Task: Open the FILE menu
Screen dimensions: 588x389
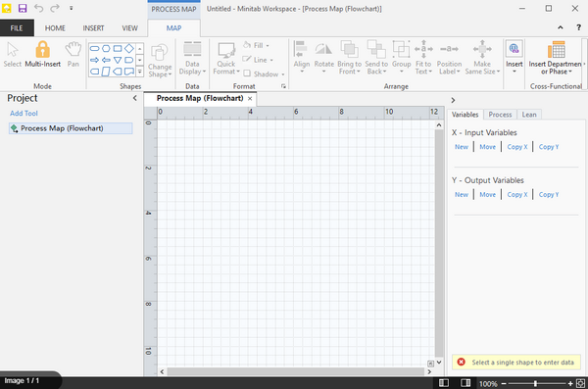Action: [17, 28]
